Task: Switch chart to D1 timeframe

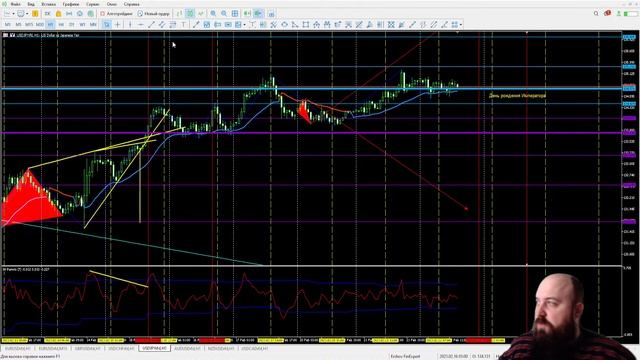Action: coord(71,25)
